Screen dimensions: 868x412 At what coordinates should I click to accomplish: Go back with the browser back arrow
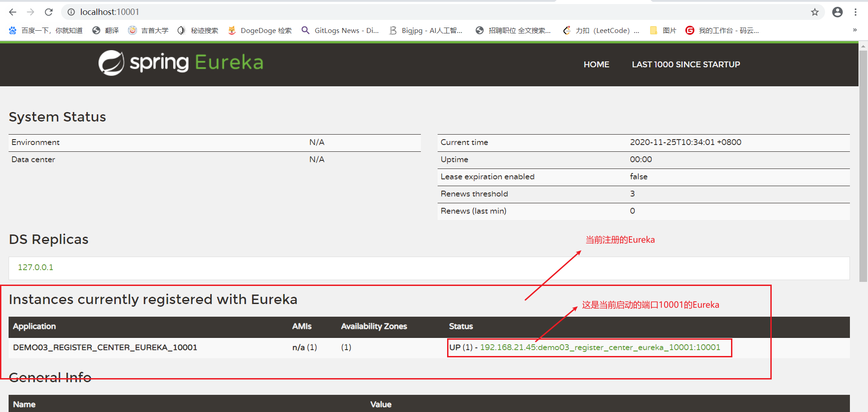(x=13, y=12)
